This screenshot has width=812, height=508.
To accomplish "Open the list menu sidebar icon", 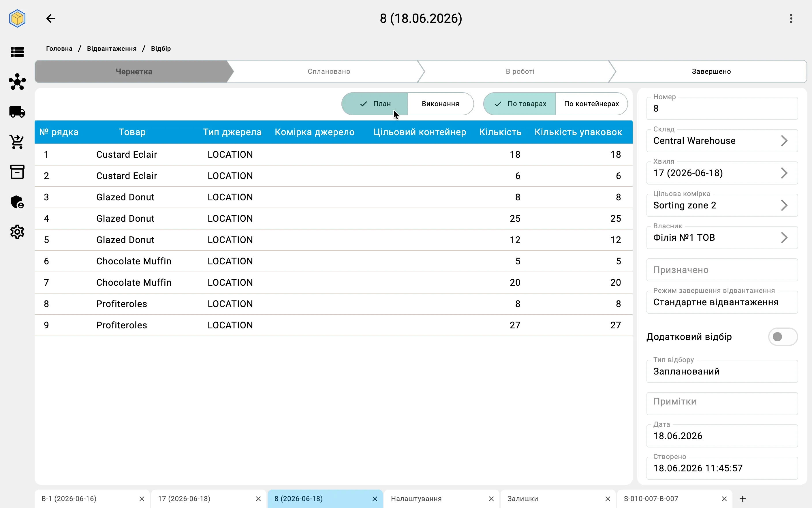I will [17, 52].
